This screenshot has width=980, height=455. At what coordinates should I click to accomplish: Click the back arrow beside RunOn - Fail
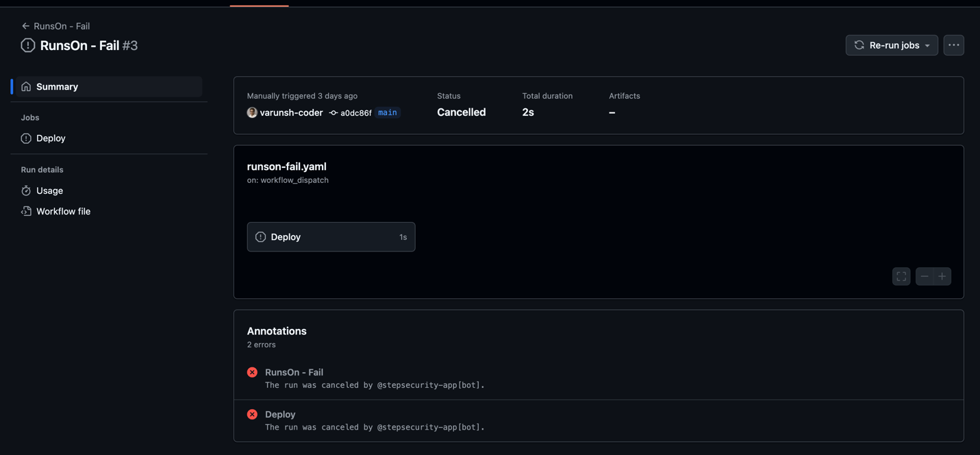[x=25, y=26]
